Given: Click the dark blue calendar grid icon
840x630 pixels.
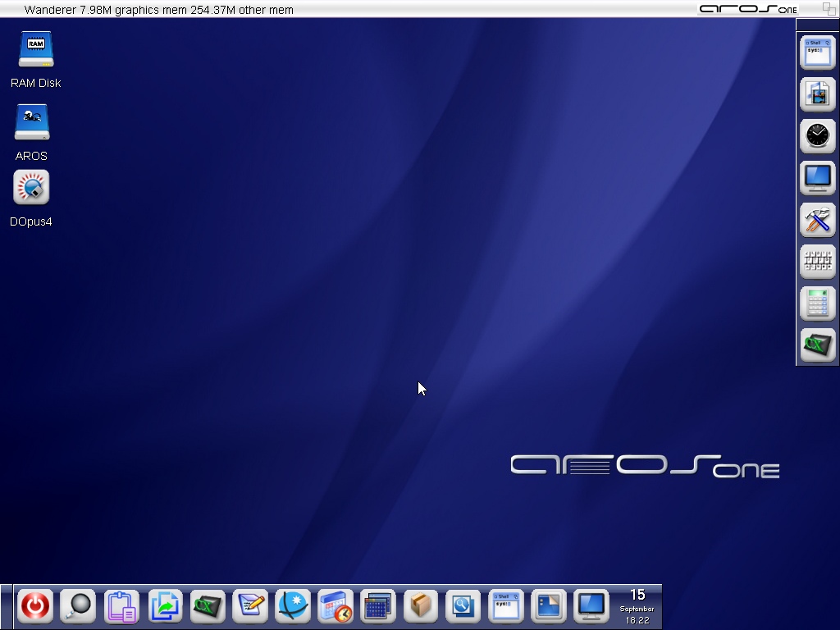Looking at the screenshot, I should pos(378,607).
